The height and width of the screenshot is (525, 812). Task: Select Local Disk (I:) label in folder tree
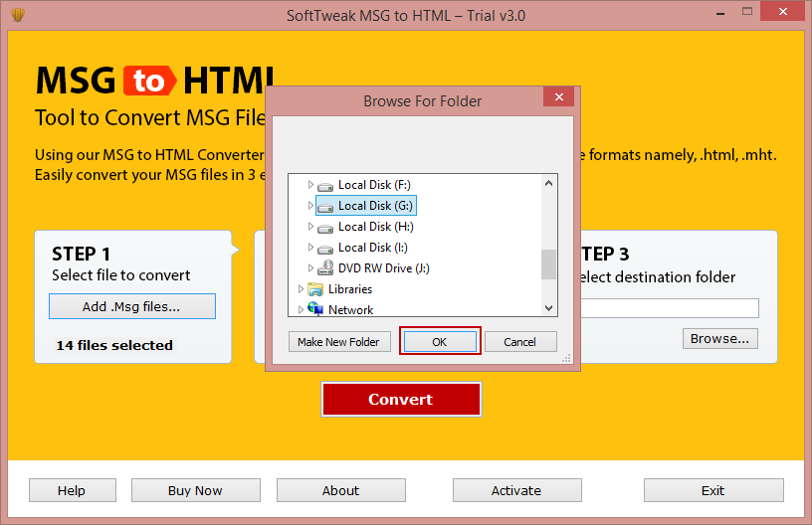(x=373, y=248)
